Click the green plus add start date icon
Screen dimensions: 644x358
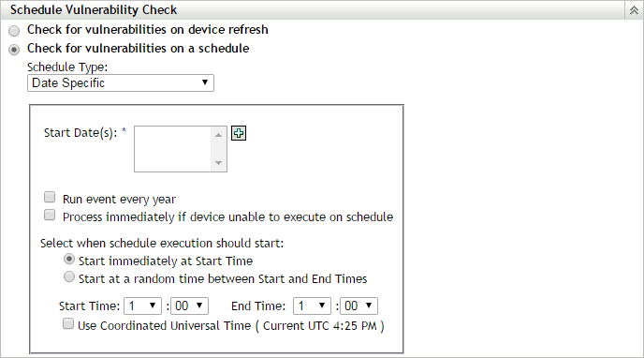click(x=239, y=133)
